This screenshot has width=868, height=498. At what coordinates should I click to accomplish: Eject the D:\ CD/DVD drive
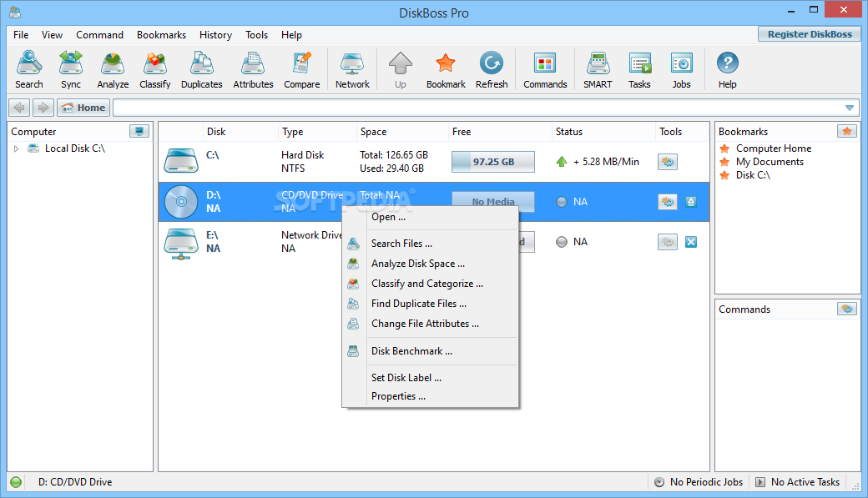click(691, 201)
